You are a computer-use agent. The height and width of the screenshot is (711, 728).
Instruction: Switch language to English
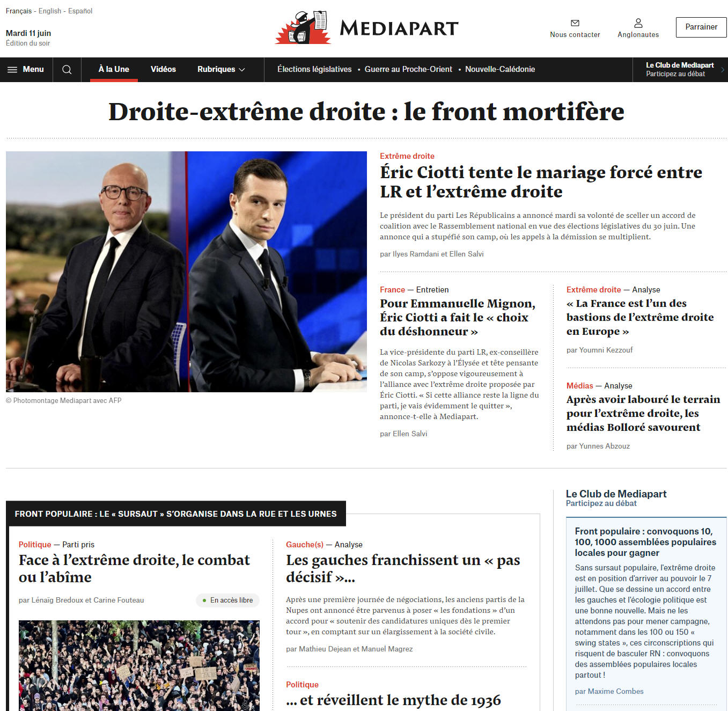(50, 11)
